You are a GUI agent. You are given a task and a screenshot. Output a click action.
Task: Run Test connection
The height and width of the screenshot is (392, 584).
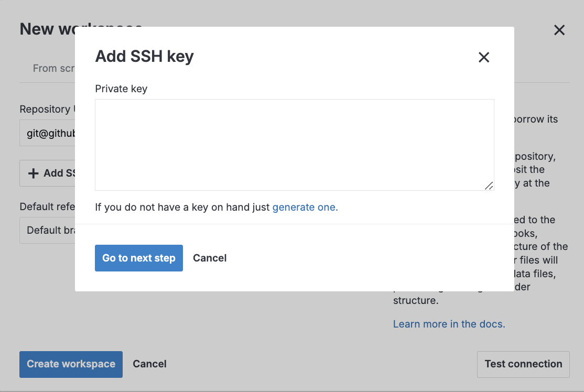pyautogui.click(x=523, y=364)
